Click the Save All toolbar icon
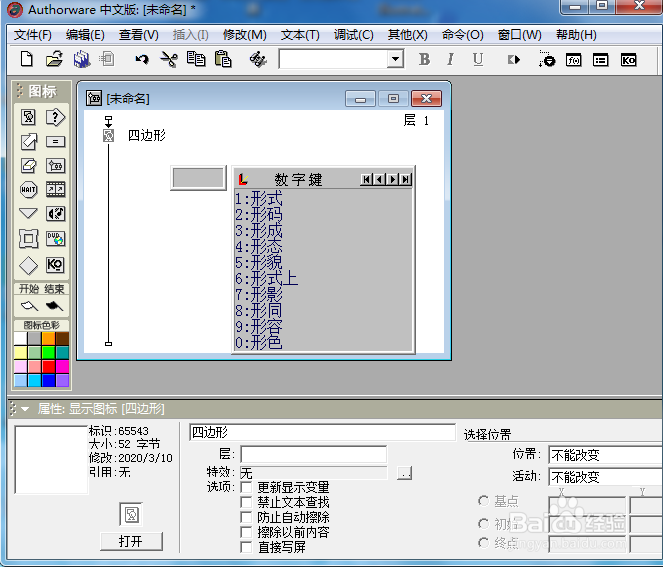The height and width of the screenshot is (567, 663). click(82, 59)
